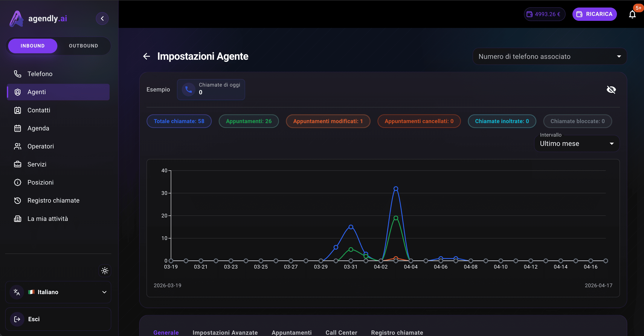Open Agenti in the sidebar
Viewport: 644px width, 336px height.
pyautogui.click(x=58, y=92)
